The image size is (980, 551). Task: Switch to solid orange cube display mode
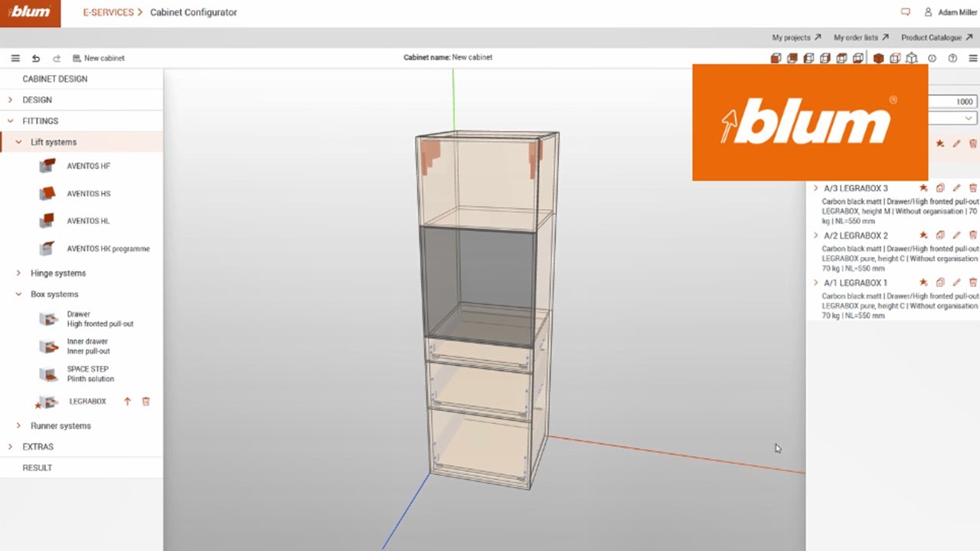[x=878, y=58]
